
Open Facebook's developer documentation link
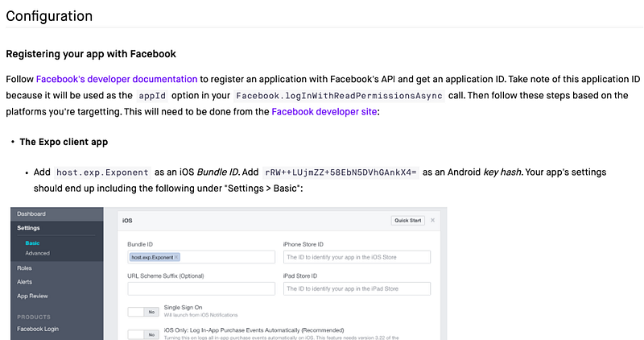(117, 79)
